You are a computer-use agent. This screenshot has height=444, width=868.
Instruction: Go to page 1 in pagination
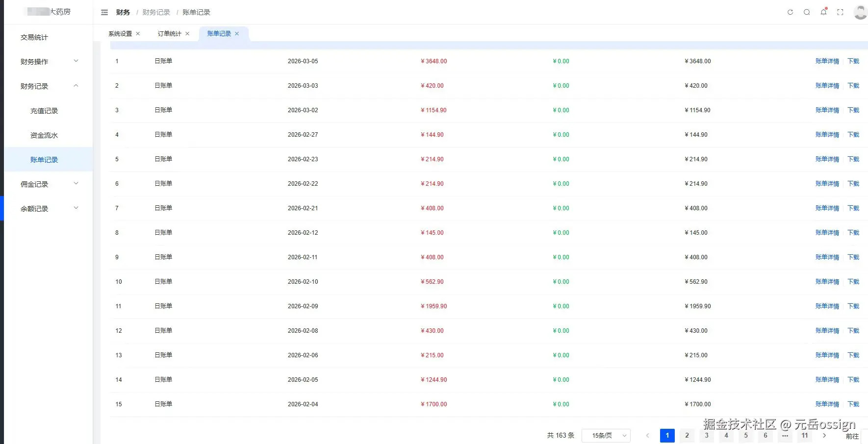[667, 436]
